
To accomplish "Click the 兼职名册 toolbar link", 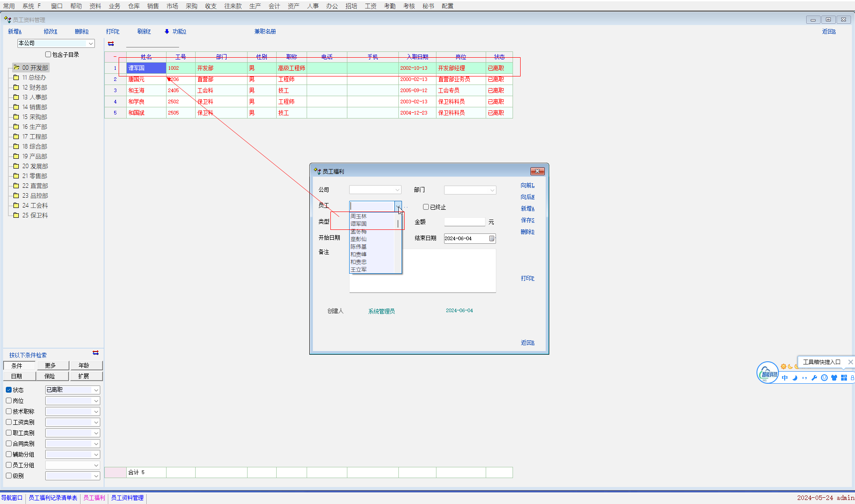I will [x=265, y=32].
